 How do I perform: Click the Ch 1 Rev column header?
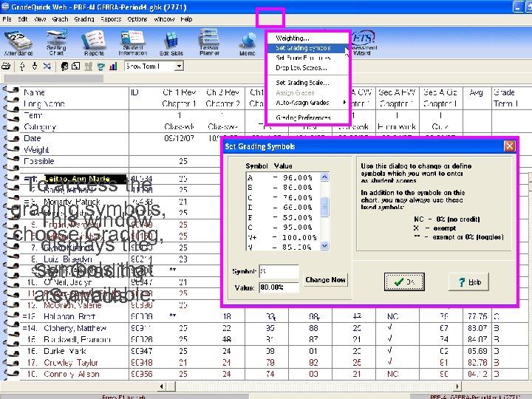[179, 92]
